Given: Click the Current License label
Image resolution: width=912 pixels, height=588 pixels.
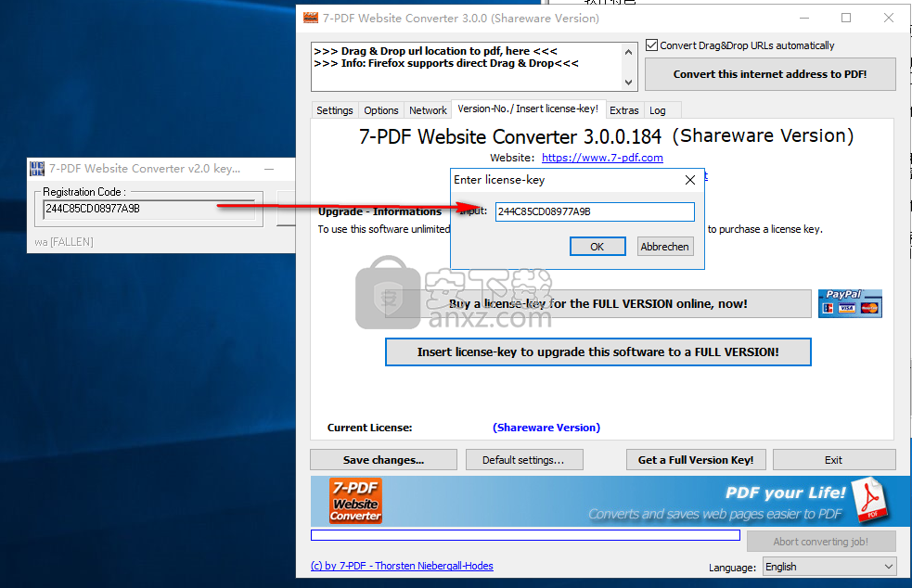Looking at the screenshot, I should click(369, 428).
